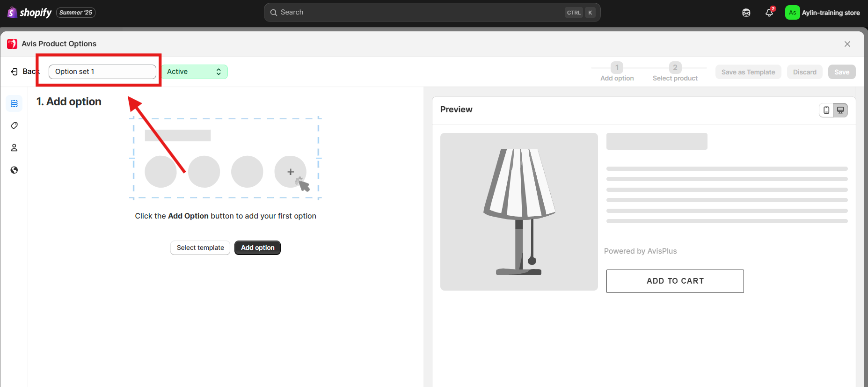
Task: Click the Shopify Sidekick assistant icon
Action: [x=746, y=13]
